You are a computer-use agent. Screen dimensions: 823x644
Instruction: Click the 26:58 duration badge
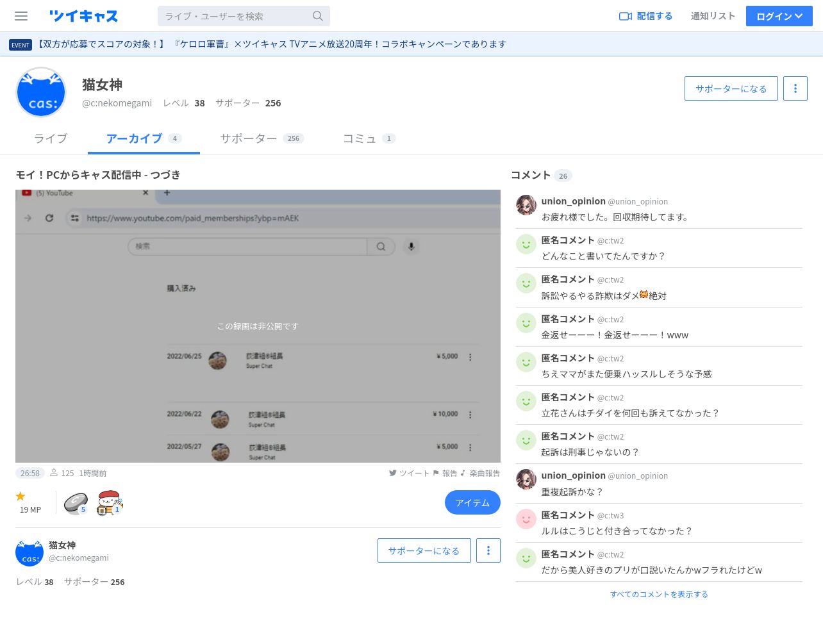(30, 473)
